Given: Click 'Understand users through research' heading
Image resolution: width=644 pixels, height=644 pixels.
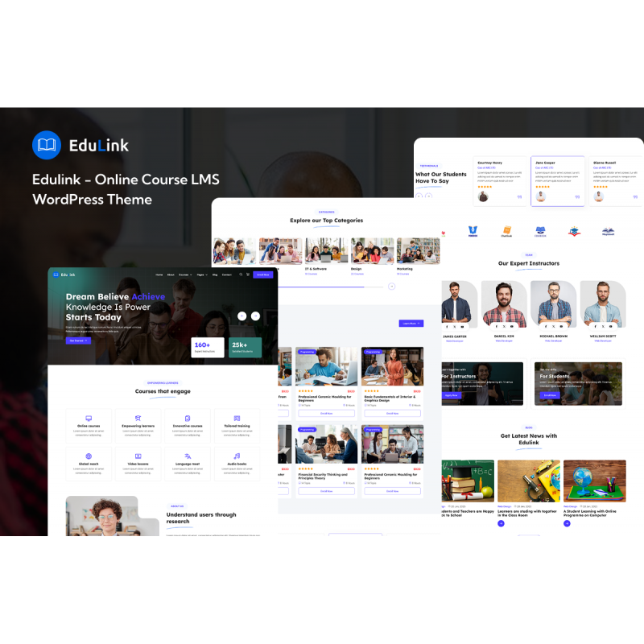Looking at the screenshot, I should (201, 518).
